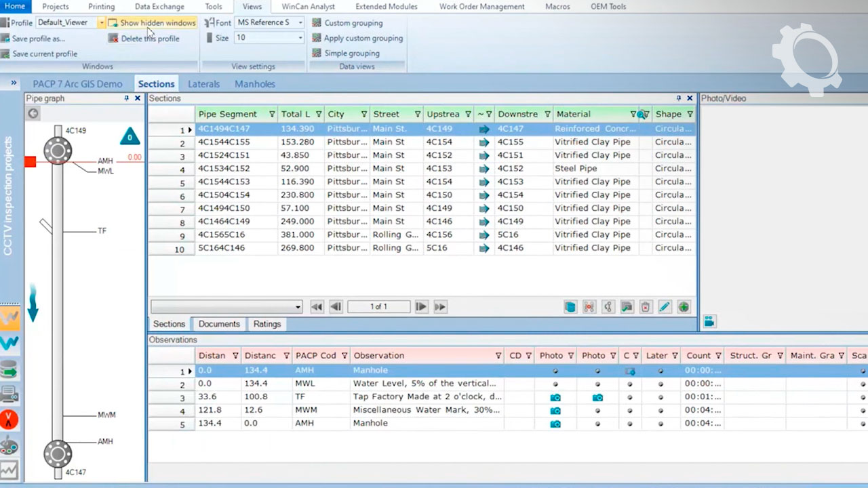This screenshot has height=488, width=868.
Task: Open the Street column filter dropdown
Action: 417,114
